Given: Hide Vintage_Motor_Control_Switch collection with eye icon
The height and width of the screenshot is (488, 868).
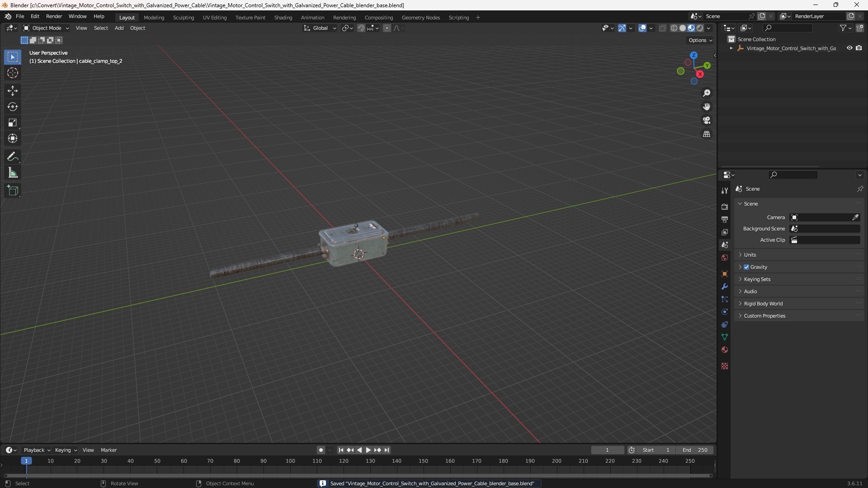Looking at the screenshot, I should click(x=849, y=48).
